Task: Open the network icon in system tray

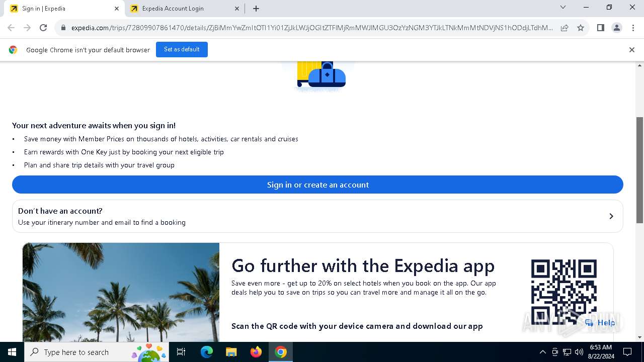Action: [567, 352]
